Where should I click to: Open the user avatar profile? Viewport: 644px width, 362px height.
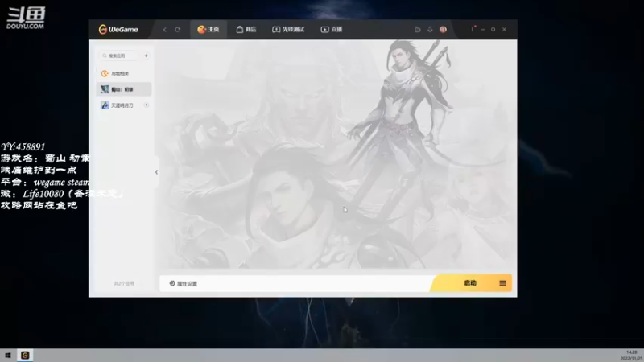[x=444, y=30]
